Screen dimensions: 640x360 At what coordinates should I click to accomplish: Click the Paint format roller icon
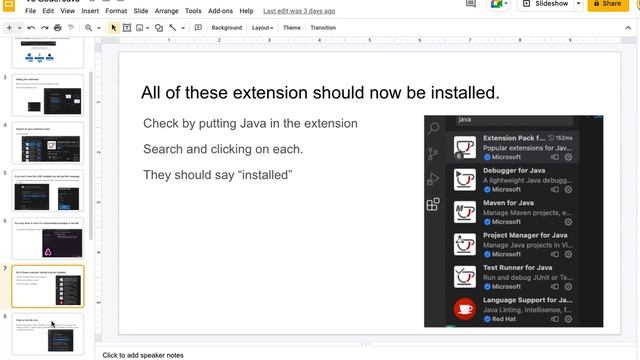[71, 28]
